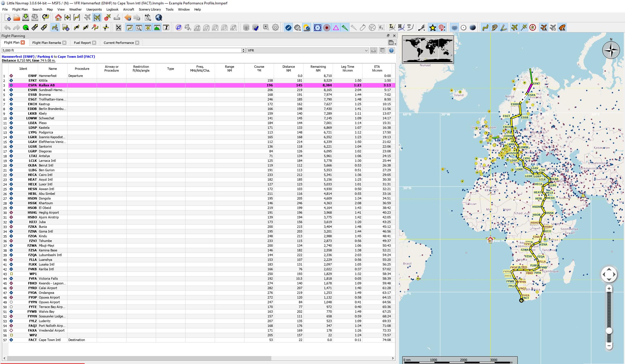Click the new flight plan icon
Viewport: 625px width, 364px height.
[8, 18]
